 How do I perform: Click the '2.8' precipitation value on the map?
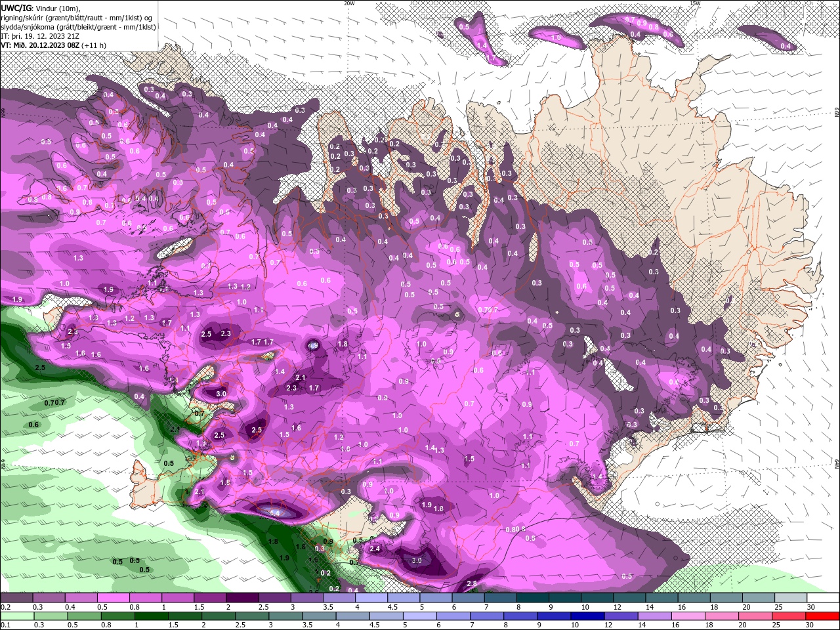[471, 583]
